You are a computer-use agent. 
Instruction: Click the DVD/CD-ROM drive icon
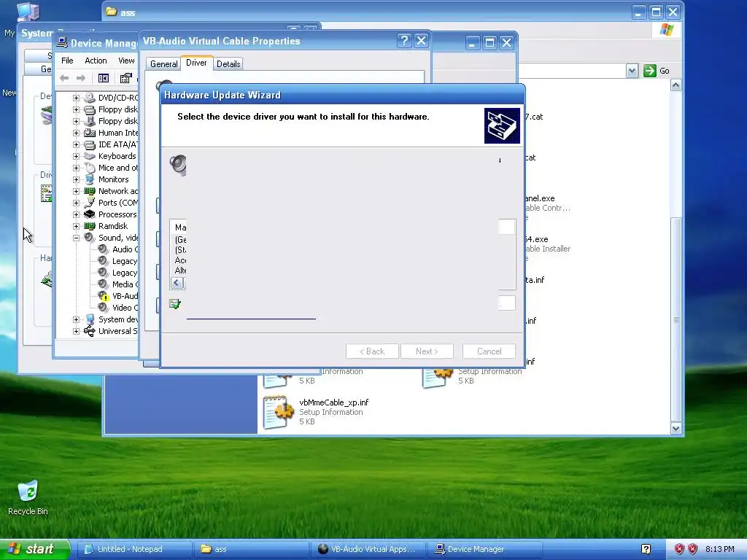click(x=90, y=98)
